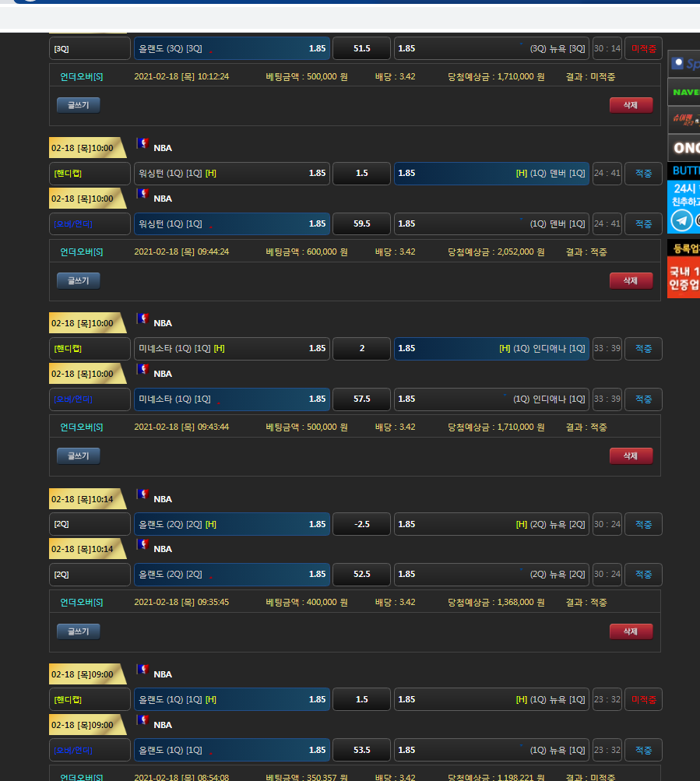This screenshot has width=700, height=781.
Task: Click 미적중 status on Orlando 3Q row
Action: click(x=643, y=48)
